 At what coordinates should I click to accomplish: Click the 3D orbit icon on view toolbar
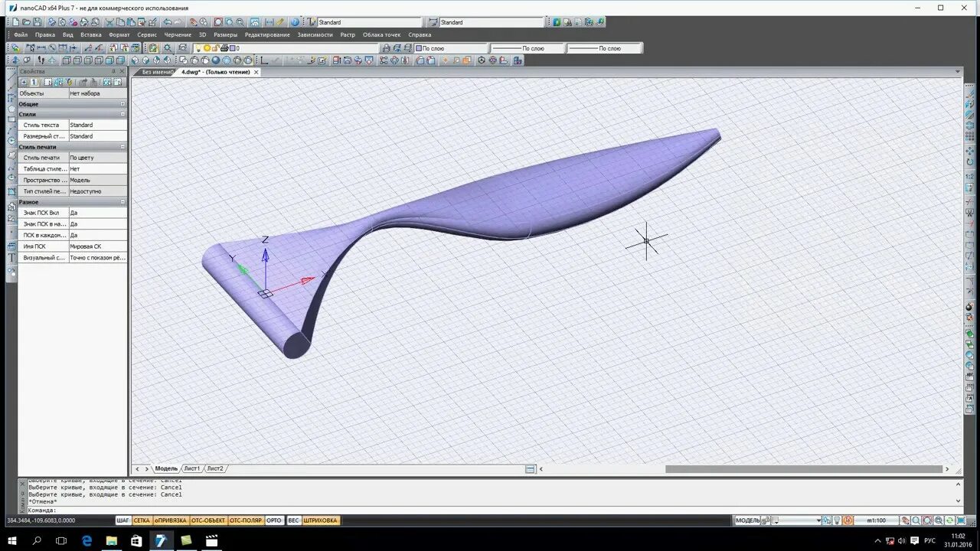(x=15, y=60)
